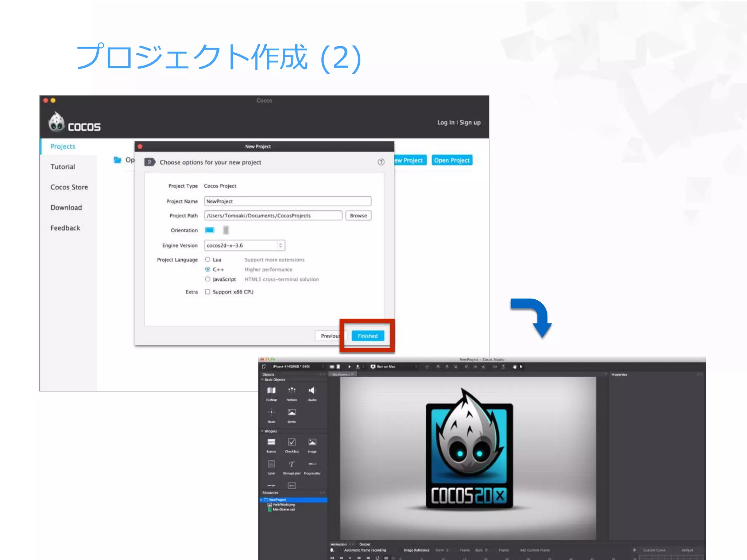
Task: Select the JavaScript language radio button
Action: (208, 279)
